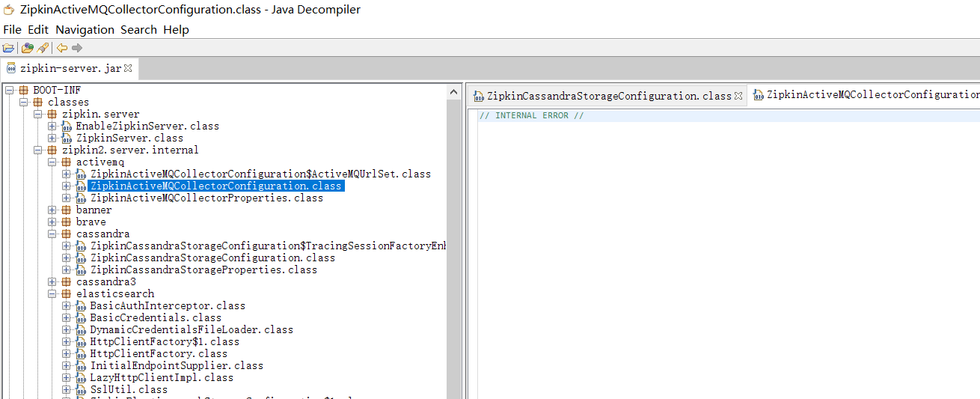Image resolution: width=980 pixels, height=399 pixels.
Task: Go back with the yellow left arrow
Action: (62, 48)
